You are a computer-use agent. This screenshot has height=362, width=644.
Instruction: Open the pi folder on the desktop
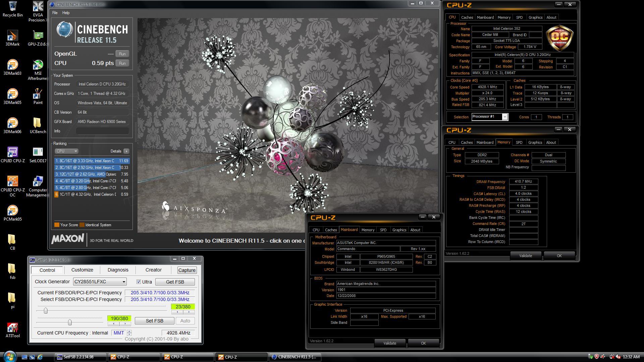[12, 300]
